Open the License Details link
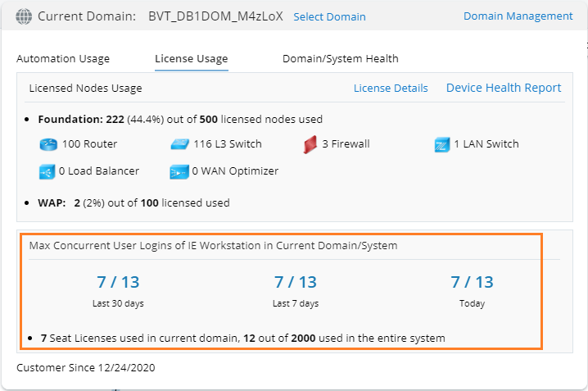588x391 pixels. click(391, 89)
